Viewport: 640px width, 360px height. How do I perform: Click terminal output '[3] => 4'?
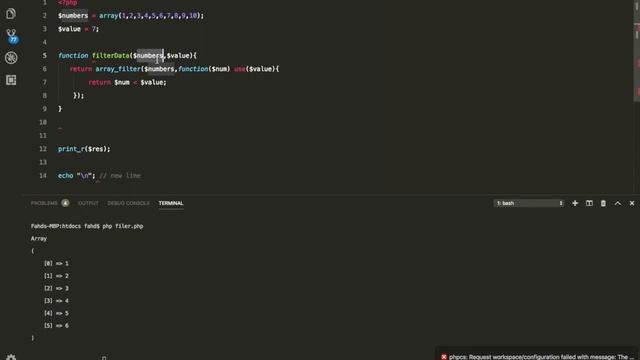pos(56,301)
